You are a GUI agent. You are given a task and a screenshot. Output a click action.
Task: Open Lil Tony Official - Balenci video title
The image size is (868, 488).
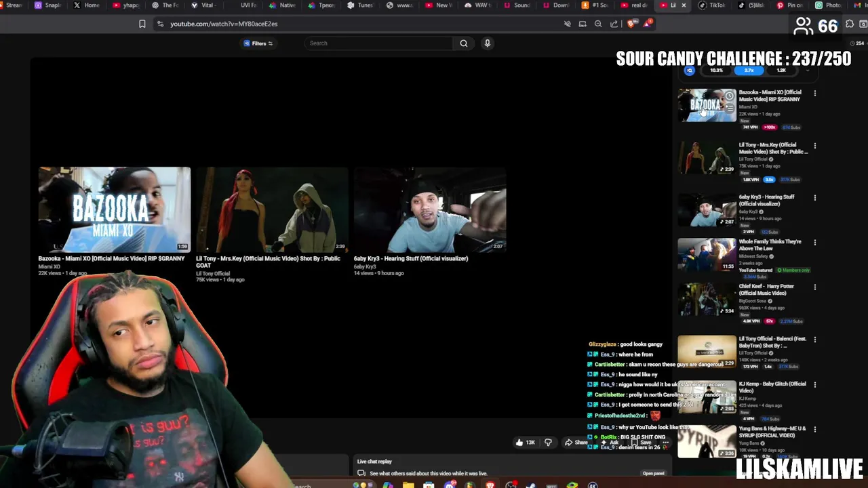(x=772, y=342)
